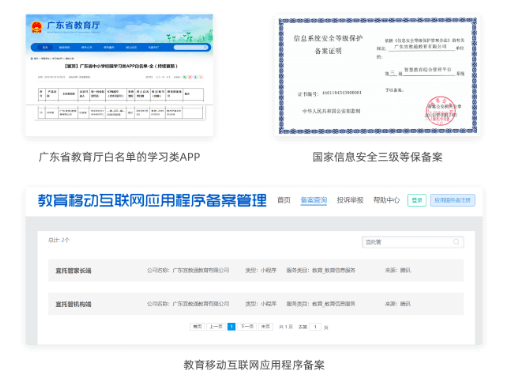Select the highlighted first item in the blue 教育厅 navigation bar
The height and width of the screenshot is (385, 508).
(45, 47)
